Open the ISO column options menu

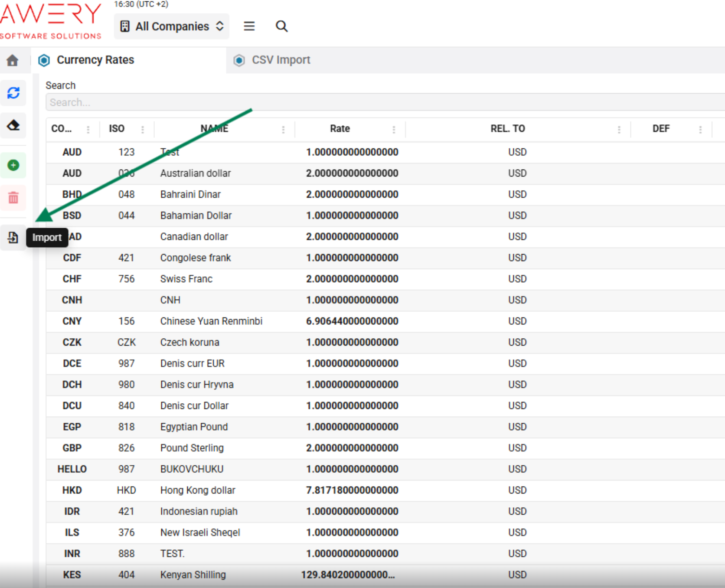coord(143,129)
